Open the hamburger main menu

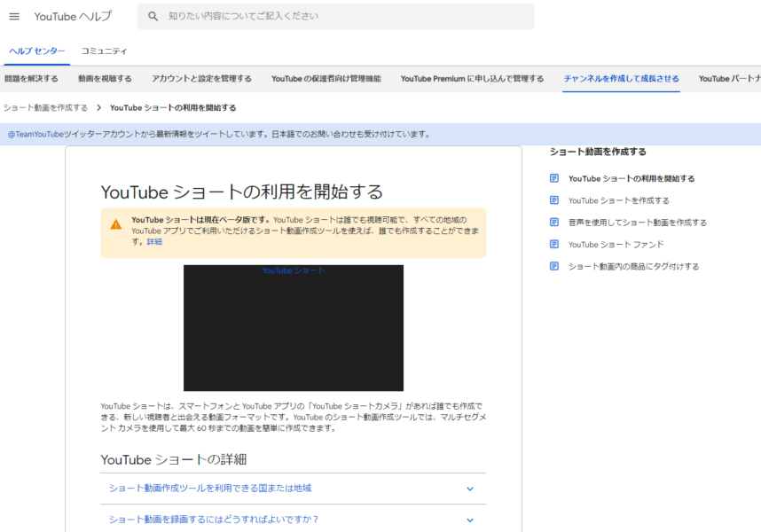14,17
